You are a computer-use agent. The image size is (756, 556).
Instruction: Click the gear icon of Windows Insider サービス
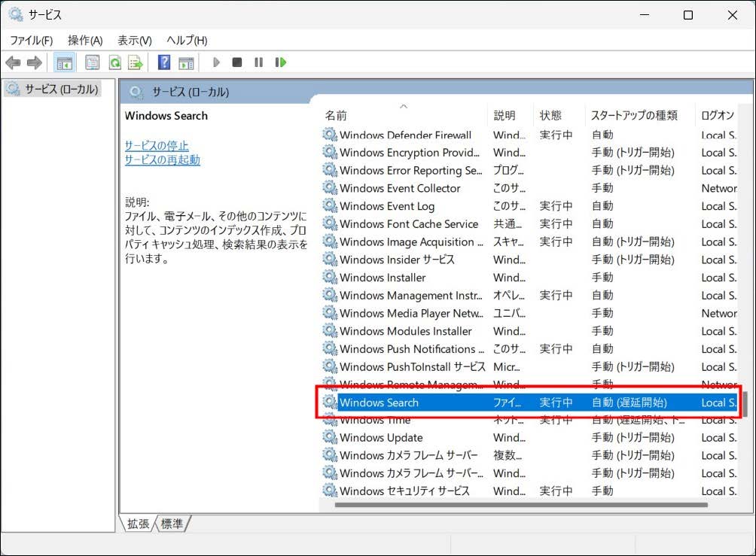coord(330,260)
